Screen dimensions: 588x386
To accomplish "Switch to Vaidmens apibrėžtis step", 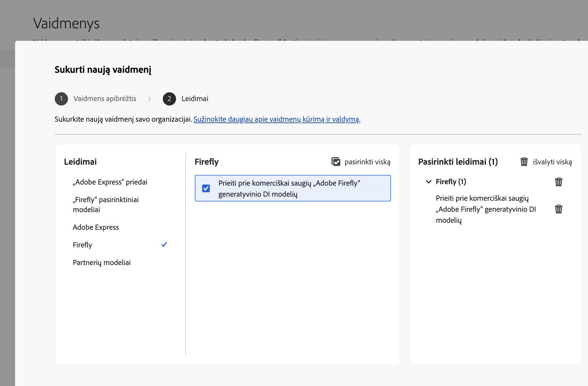I will coord(105,99).
